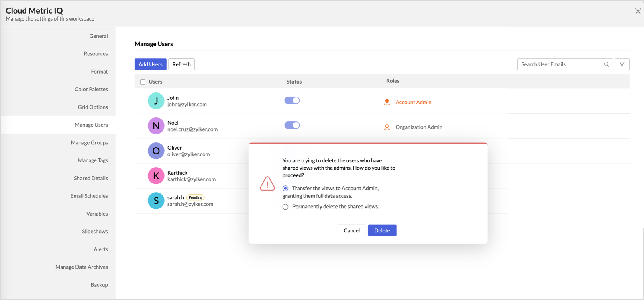Open Manage Groups section

pyautogui.click(x=89, y=142)
